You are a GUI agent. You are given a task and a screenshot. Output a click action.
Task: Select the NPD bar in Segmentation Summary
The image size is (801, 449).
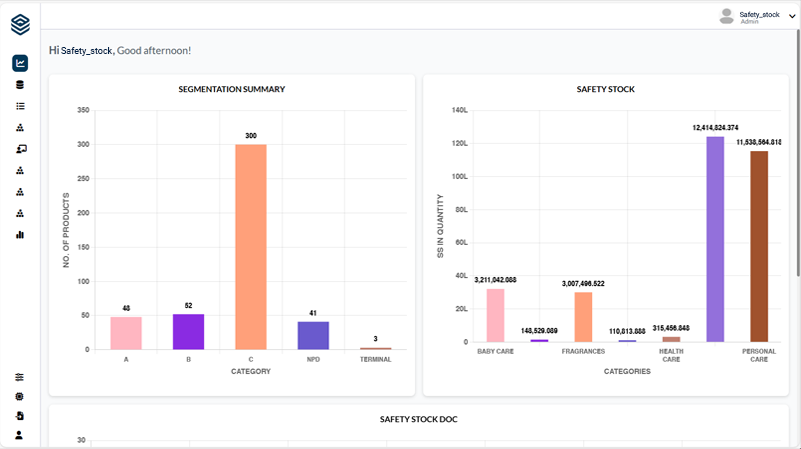click(x=313, y=335)
